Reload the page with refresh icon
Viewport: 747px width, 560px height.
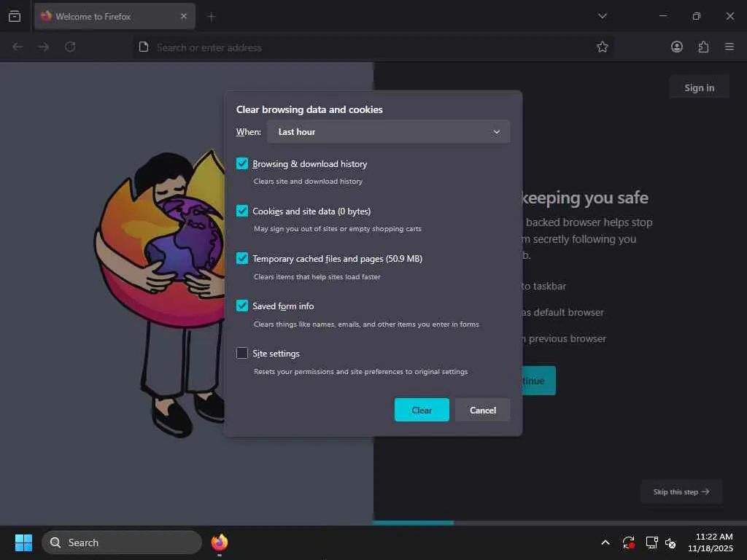(x=70, y=47)
